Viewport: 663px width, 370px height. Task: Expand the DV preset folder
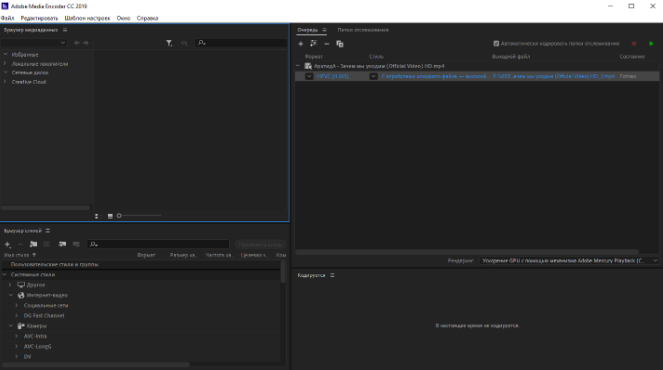16,356
